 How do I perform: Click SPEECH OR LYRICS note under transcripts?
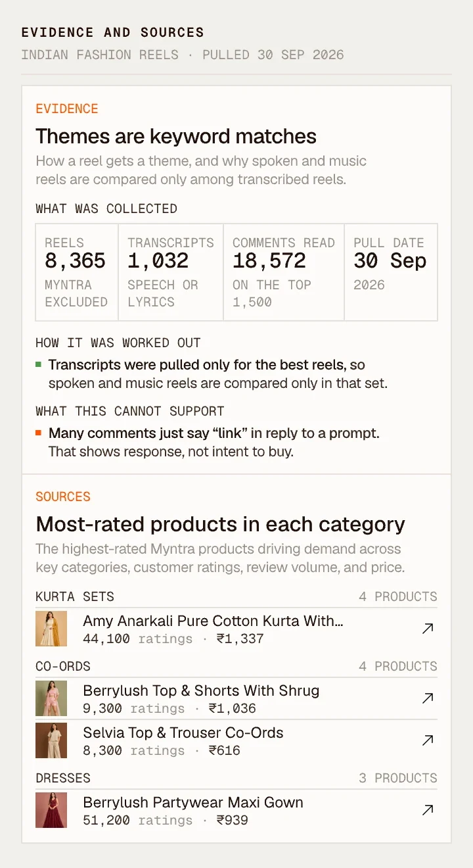click(163, 293)
